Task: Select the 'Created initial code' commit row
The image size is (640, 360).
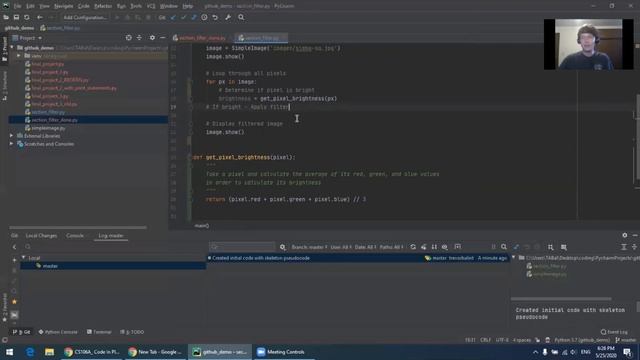Action: point(358,258)
